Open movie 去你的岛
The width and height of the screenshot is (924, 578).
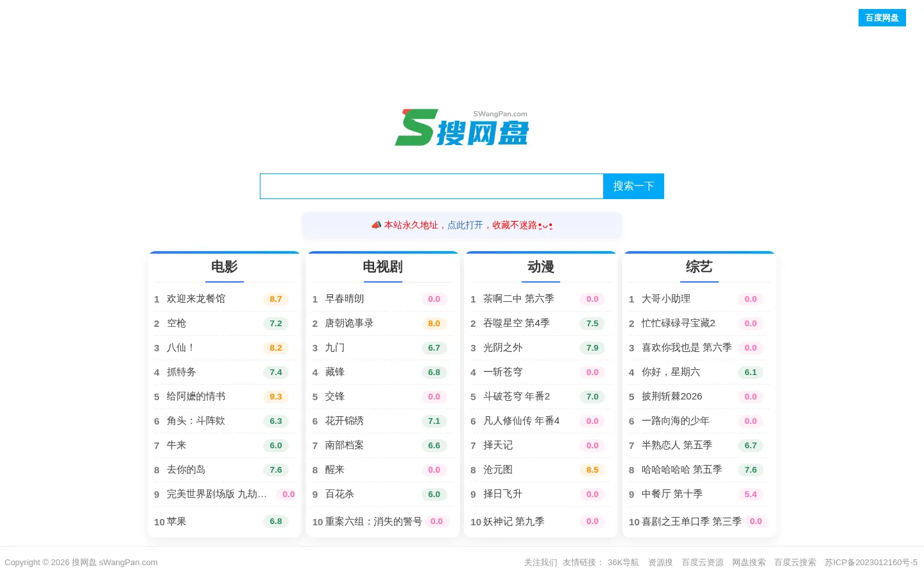pyautogui.click(x=186, y=469)
